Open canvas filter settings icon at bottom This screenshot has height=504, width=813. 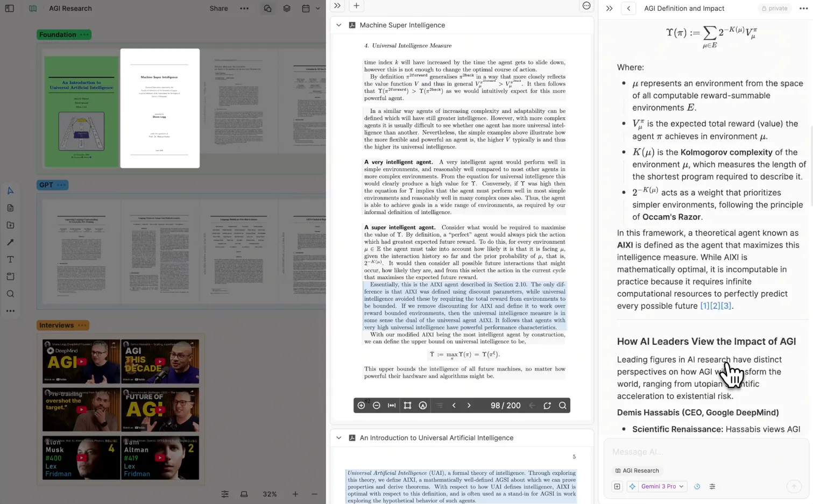225,494
